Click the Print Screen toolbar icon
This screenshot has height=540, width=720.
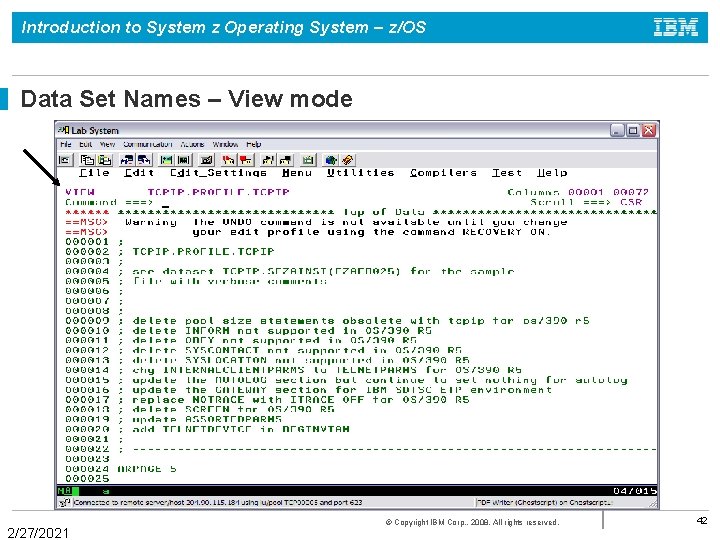point(65,160)
